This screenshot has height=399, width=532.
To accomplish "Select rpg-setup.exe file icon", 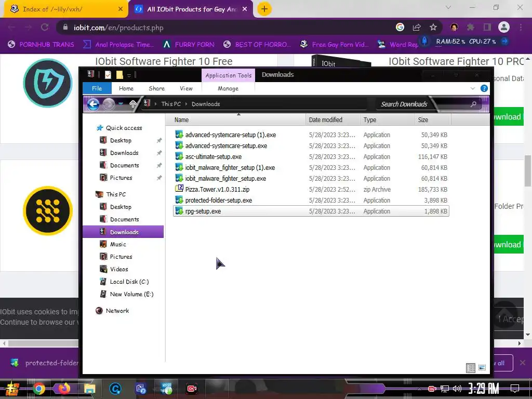I will (179, 211).
